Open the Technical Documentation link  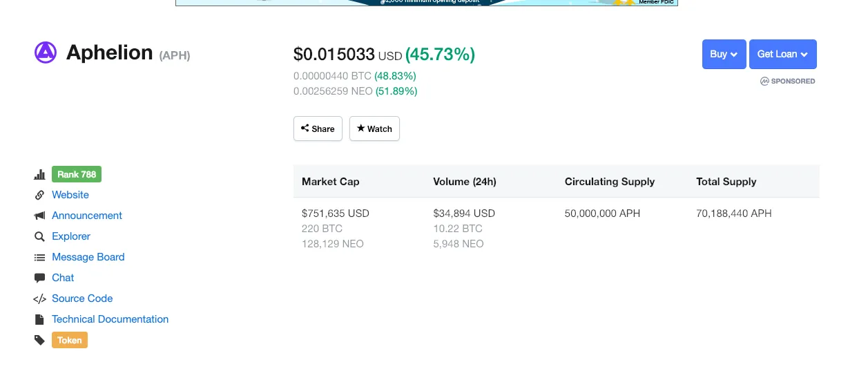(110, 319)
